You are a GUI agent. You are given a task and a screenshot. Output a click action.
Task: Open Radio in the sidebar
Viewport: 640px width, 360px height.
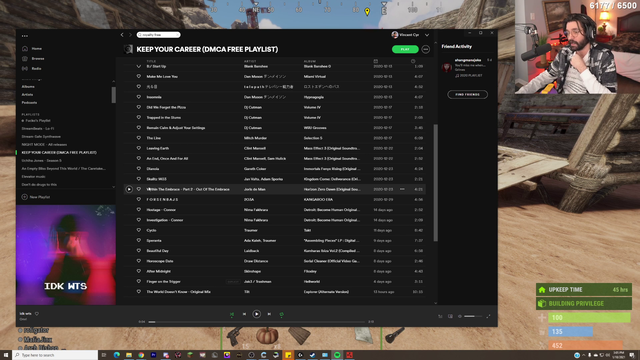coord(37,69)
